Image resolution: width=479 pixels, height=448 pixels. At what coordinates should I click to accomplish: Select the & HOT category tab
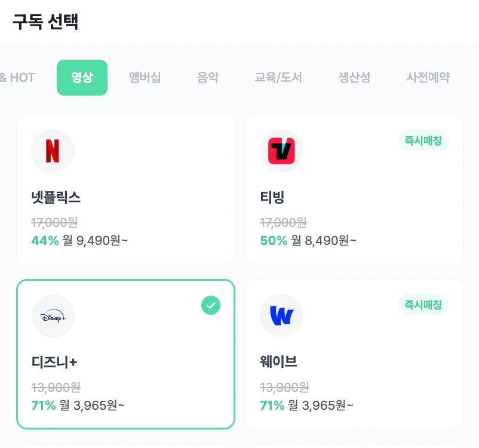pos(19,77)
